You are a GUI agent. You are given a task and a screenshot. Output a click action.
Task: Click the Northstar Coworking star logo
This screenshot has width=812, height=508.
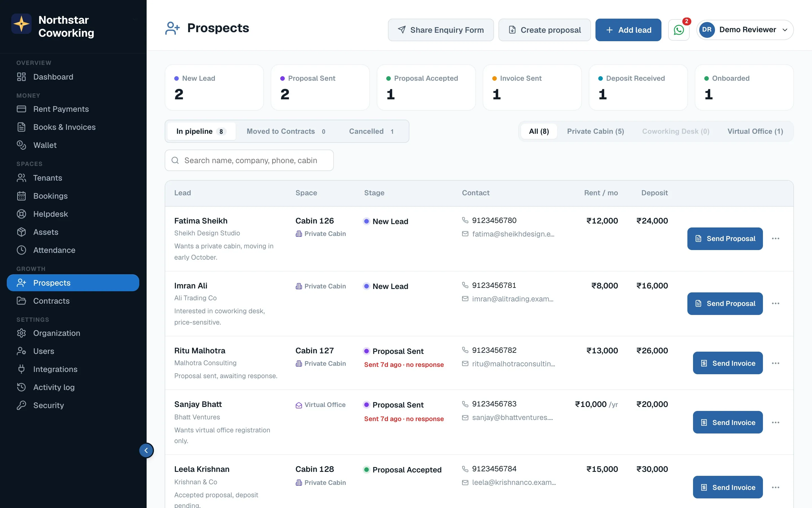21,24
